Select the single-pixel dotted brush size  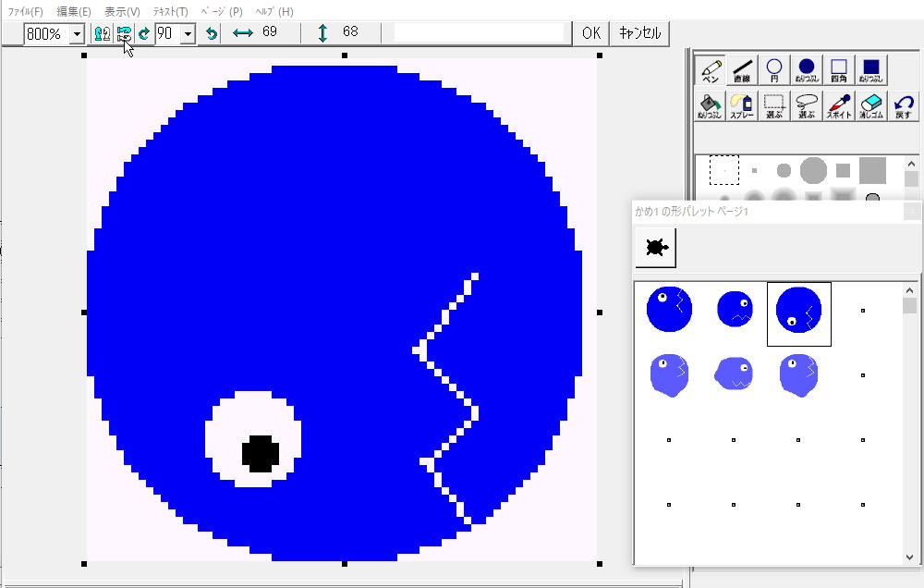point(724,170)
